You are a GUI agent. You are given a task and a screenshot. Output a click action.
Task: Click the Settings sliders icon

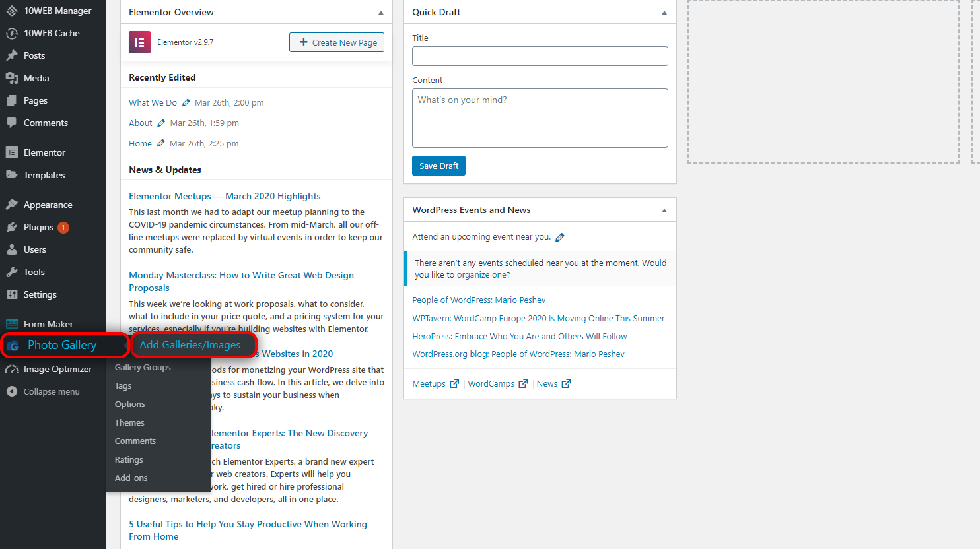point(12,294)
